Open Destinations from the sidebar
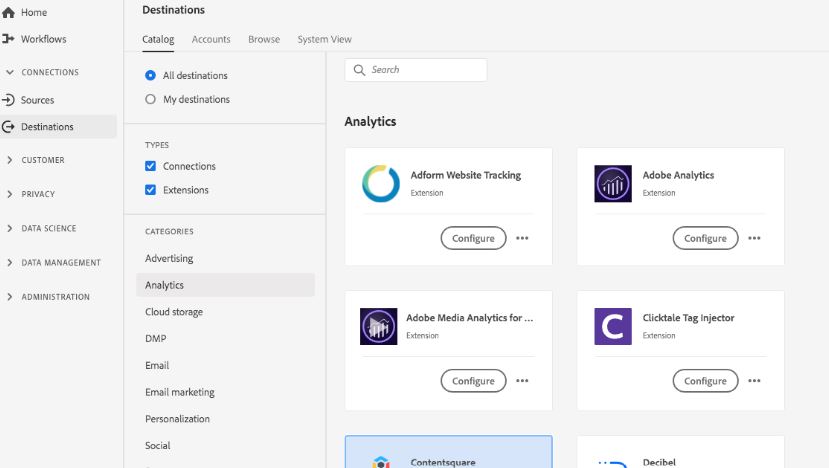The image size is (829, 468). [58, 126]
